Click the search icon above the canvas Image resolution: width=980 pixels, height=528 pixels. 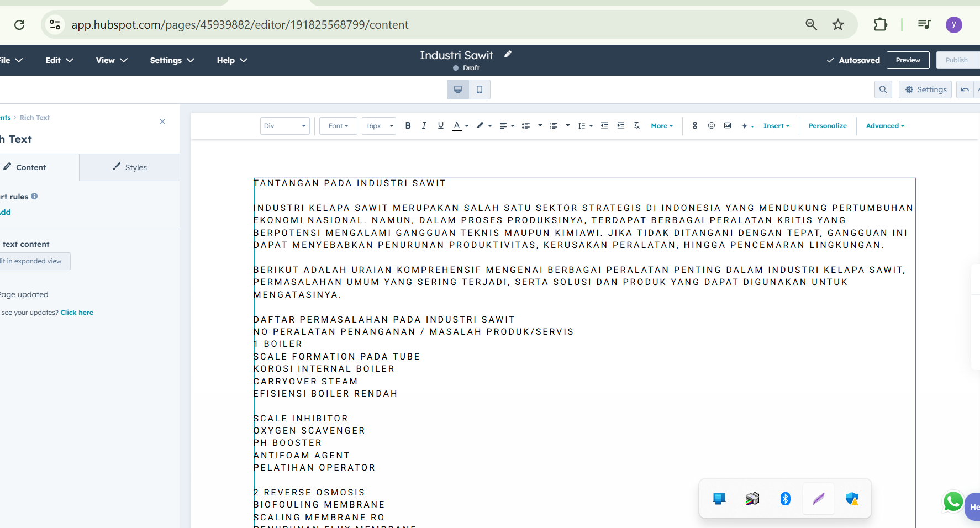883,89
